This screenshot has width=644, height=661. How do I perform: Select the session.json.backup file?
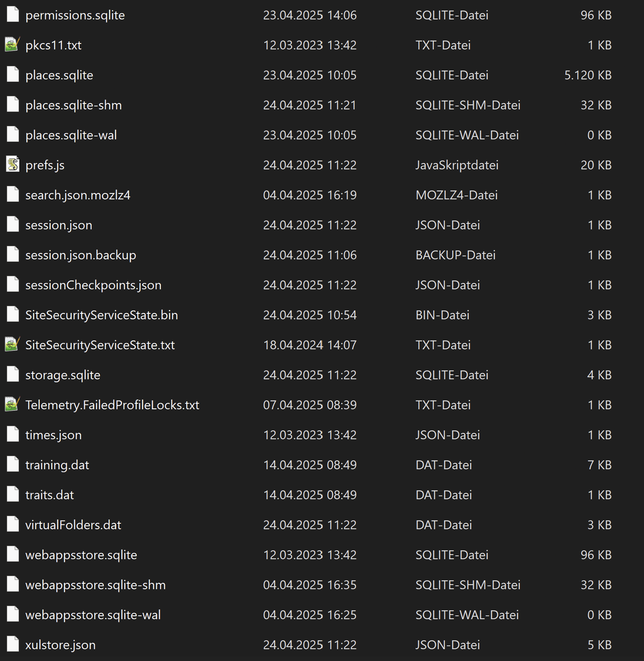point(80,255)
